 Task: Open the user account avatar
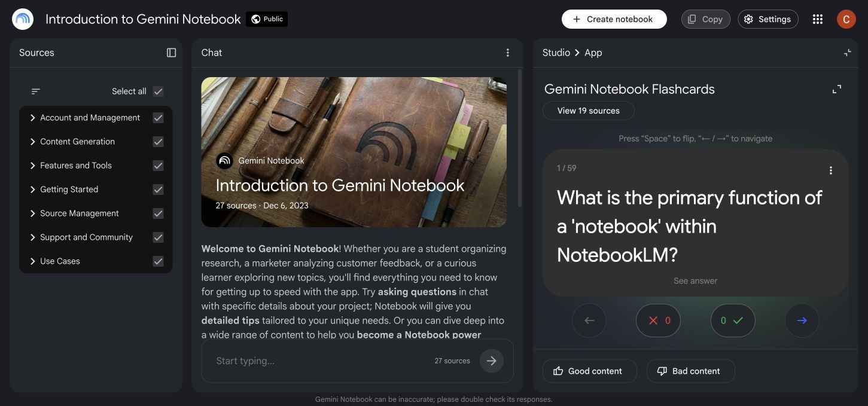click(846, 19)
